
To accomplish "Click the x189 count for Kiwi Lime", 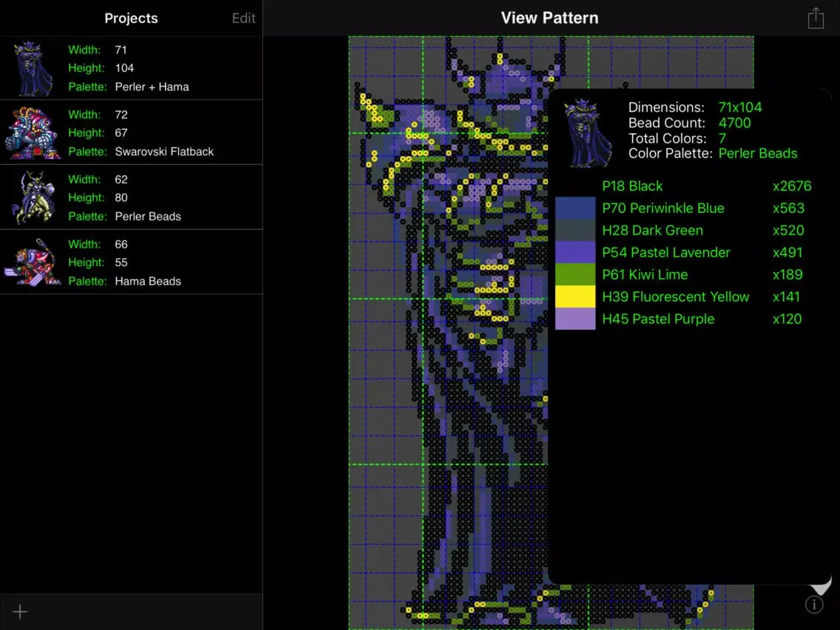I will click(x=787, y=274).
